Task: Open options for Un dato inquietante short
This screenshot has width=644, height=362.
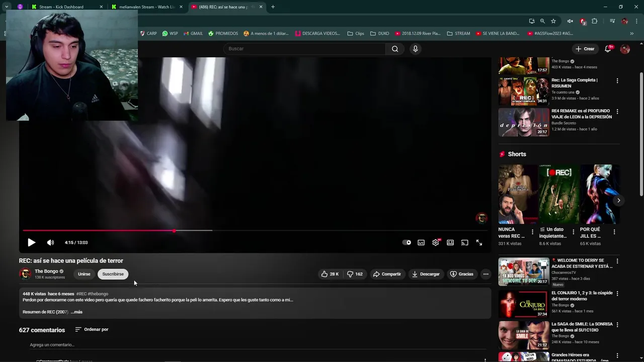Action: click(x=574, y=232)
